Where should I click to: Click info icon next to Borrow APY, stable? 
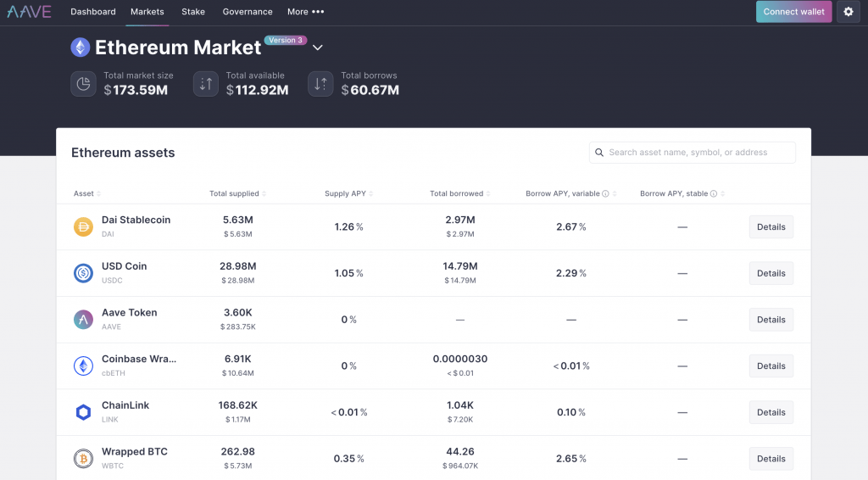(714, 193)
